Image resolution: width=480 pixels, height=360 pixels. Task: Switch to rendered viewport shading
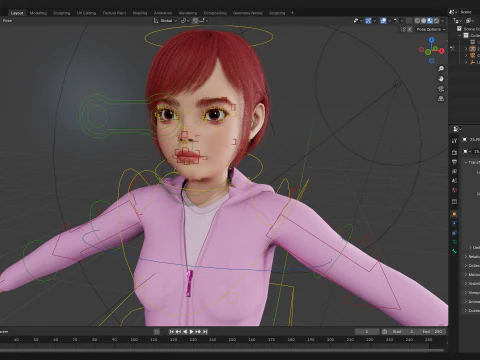(436, 21)
